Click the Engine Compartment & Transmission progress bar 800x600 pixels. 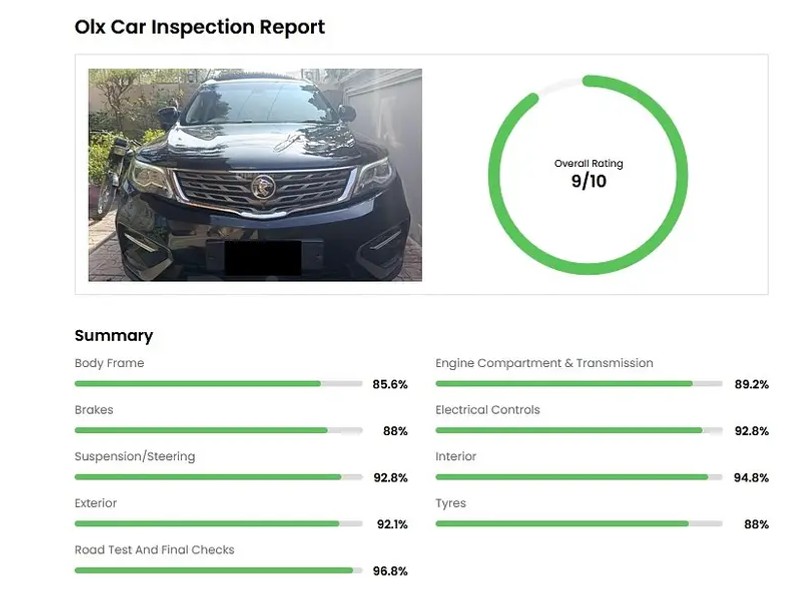coord(578,383)
